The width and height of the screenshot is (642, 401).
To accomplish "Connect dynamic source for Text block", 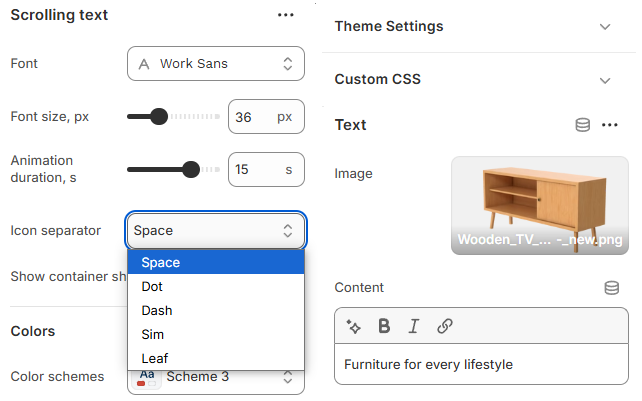I will (583, 125).
